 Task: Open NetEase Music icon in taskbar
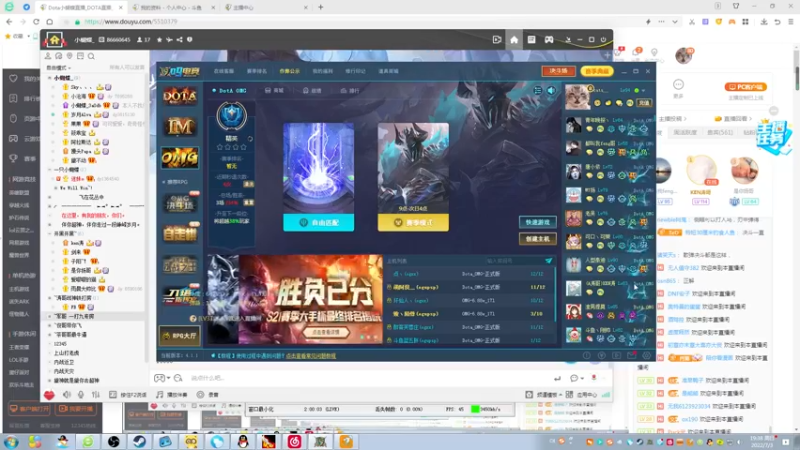(294, 441)
